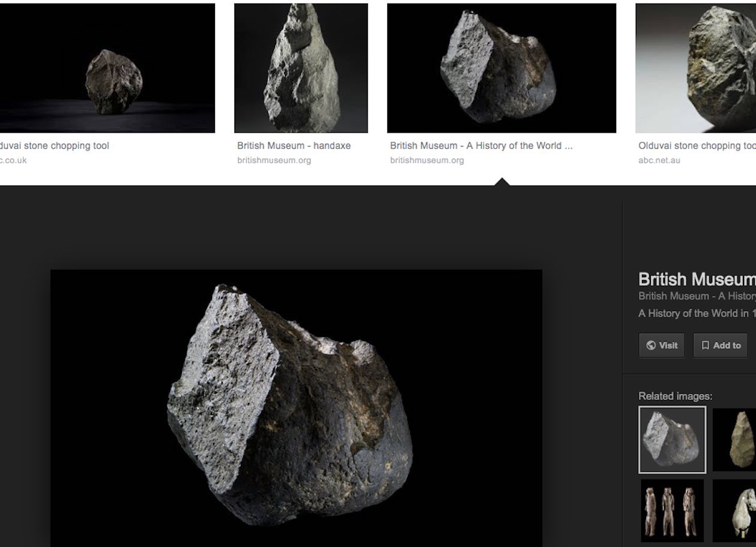Image resolution: width=756 pixels, height=547 pixels.
Task: Click 'British Museum - A History of the World ...' caption
Action: point(481,146)
